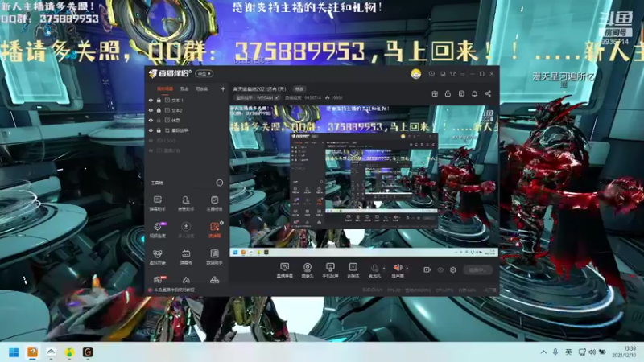Open the flame-shaped tool in toolbox bottom row
This screenshot has width=644, height=362.
(x=186, y=280)
